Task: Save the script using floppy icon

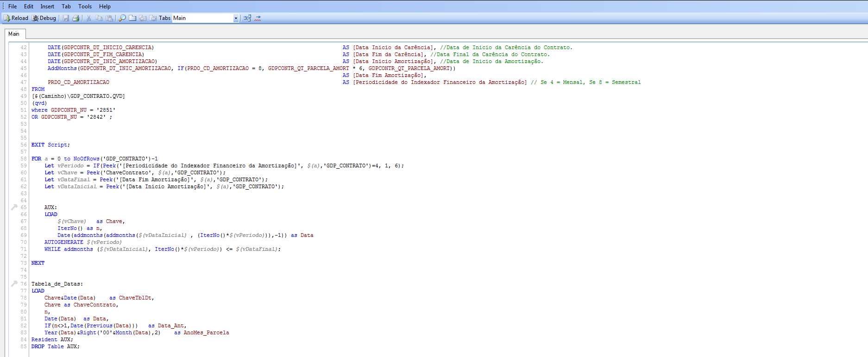Action: point(66,18)
